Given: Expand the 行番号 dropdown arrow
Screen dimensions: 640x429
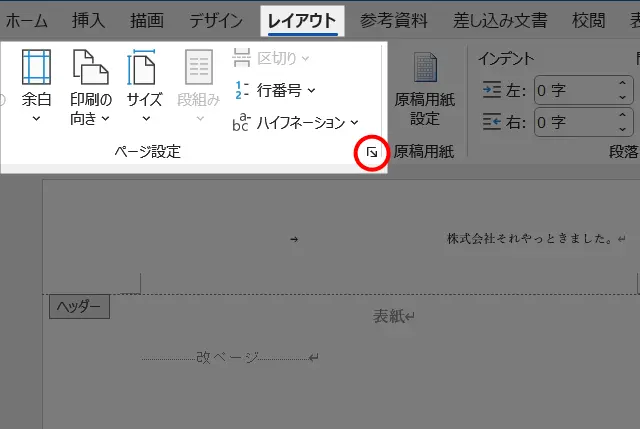Looking at the screenshot, I should (311, 91).
